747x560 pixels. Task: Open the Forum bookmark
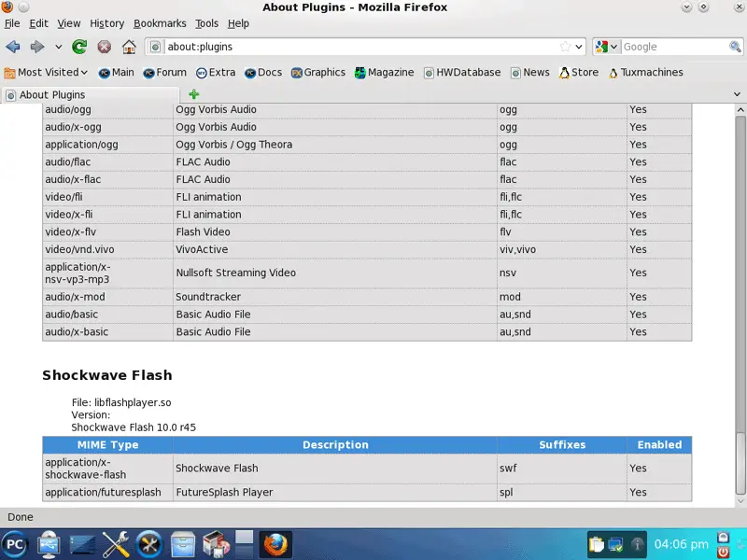[x=165, y=73]
